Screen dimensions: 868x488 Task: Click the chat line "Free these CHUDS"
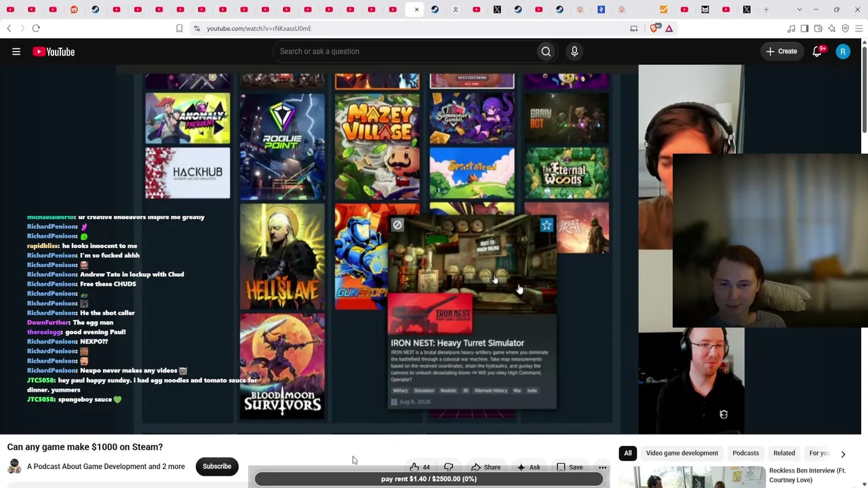[108, 284]
